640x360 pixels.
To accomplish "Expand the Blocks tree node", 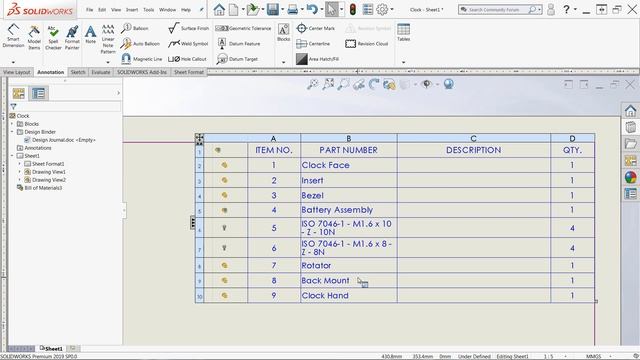I will (x=12, y=124).
